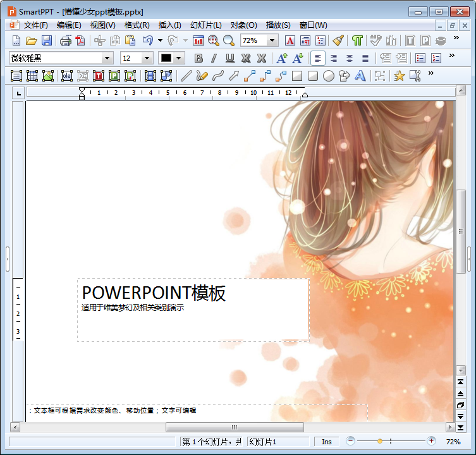Save the presentation with floppy icon

(46, 40)
